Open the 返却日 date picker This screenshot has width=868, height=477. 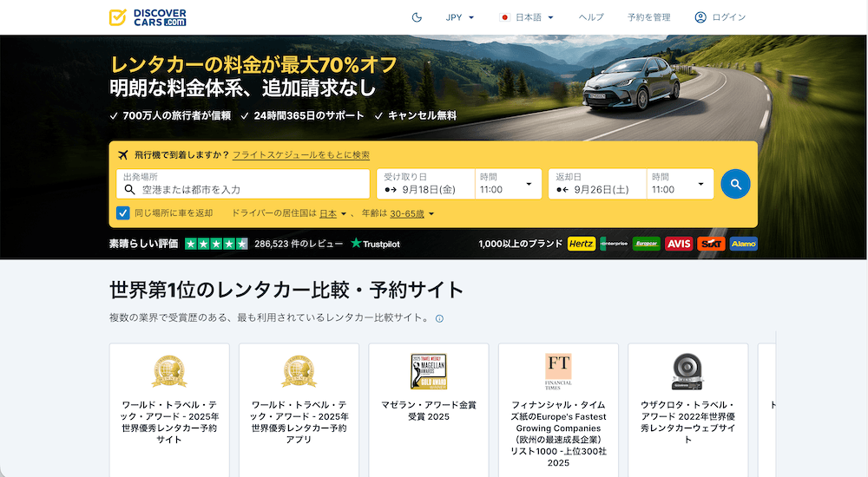597,184
